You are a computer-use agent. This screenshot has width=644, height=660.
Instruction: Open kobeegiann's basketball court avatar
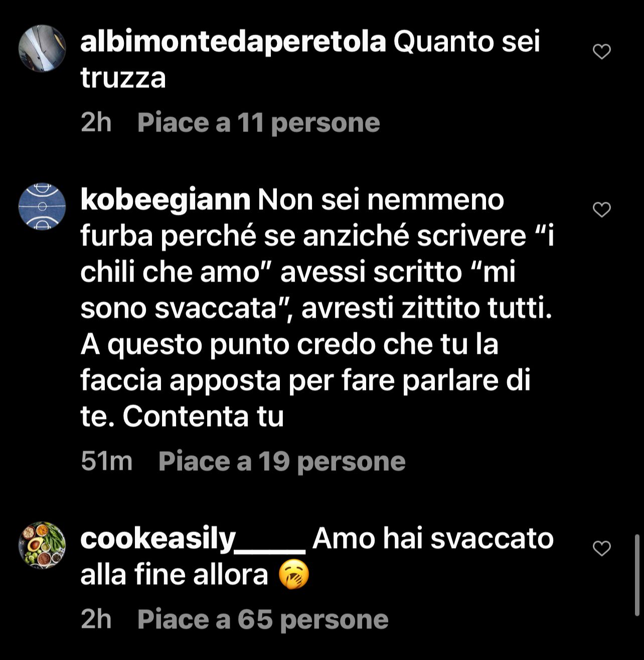pos(42,207)
